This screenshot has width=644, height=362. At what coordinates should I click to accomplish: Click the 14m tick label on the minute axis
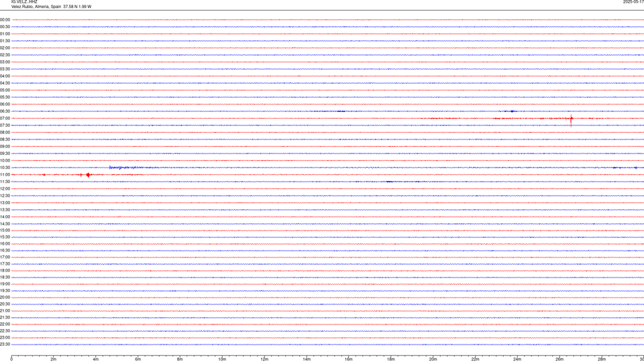[x=307, y=359]
